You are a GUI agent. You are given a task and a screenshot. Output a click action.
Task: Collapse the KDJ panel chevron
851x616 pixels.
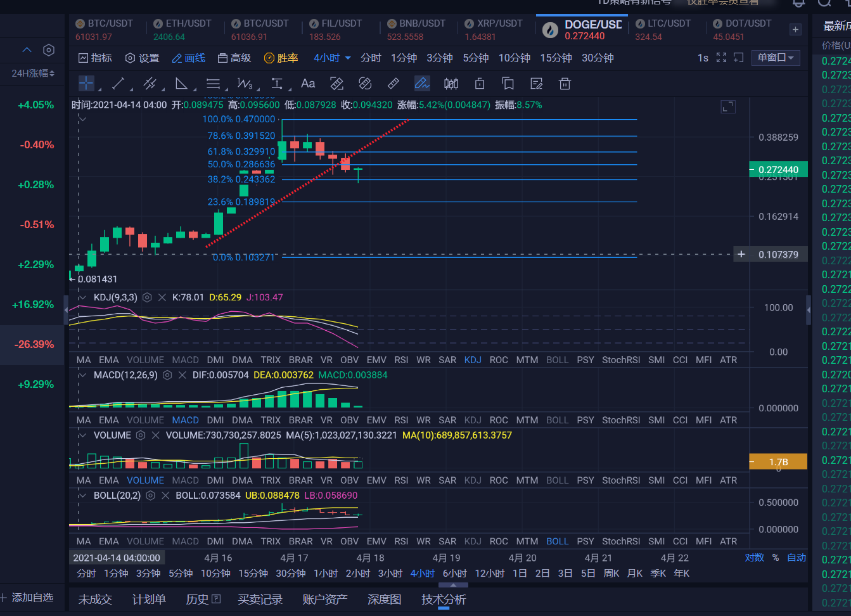coord(82,297)
